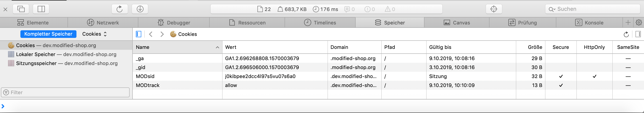This screenshot has width=644, height=113.
Task: Activate the element selection crosshair icon
Action: [x=494, y=9]
